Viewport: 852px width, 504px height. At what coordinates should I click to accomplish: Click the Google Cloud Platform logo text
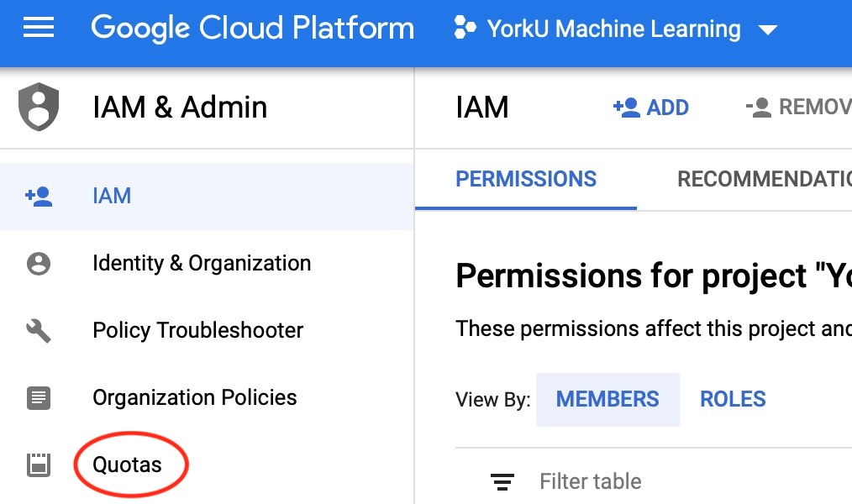(252, 29)
